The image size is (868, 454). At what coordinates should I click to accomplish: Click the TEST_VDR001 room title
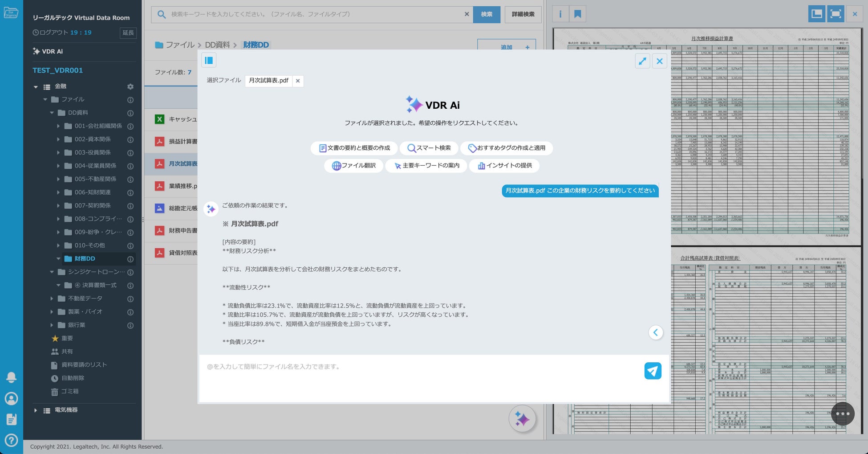(x=57, y=70)
